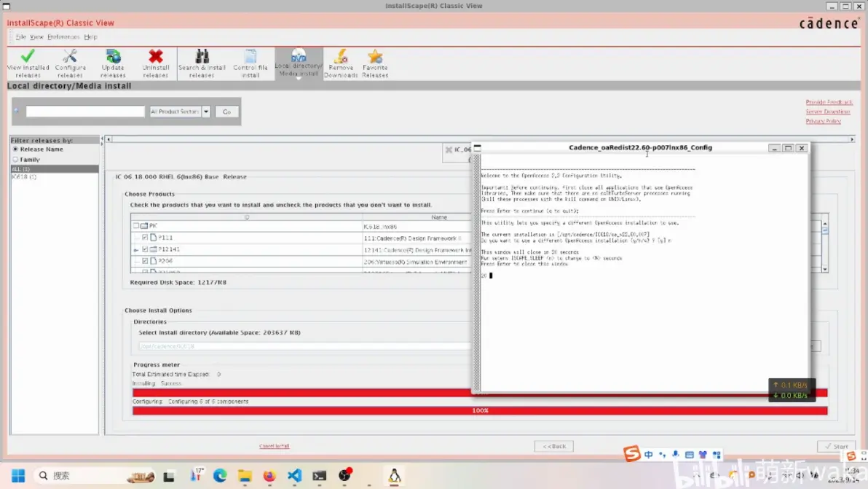Uncheck the P206 product checkbox
Viewport: 868px width, 489px height.
click(x=145, y=261)
